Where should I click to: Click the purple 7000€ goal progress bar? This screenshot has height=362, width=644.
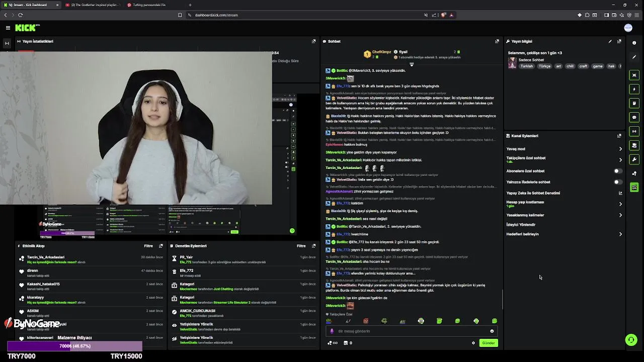pos(74,346)
